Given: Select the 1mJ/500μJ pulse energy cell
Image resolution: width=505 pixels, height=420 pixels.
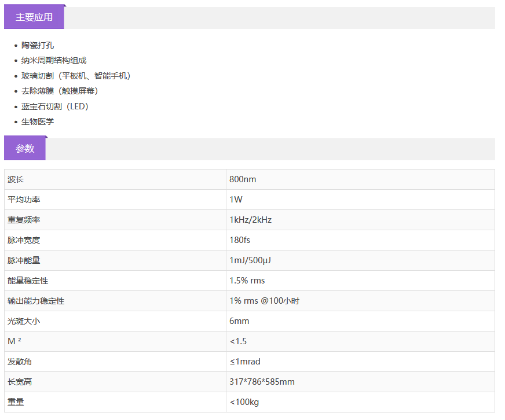Looking at the screenshot, I should (x=250, y=260).
